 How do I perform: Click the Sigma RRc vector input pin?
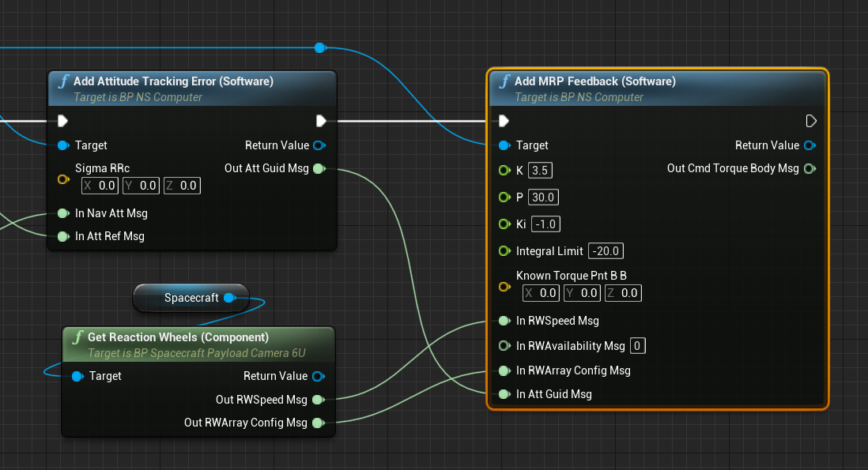(63, 179)
